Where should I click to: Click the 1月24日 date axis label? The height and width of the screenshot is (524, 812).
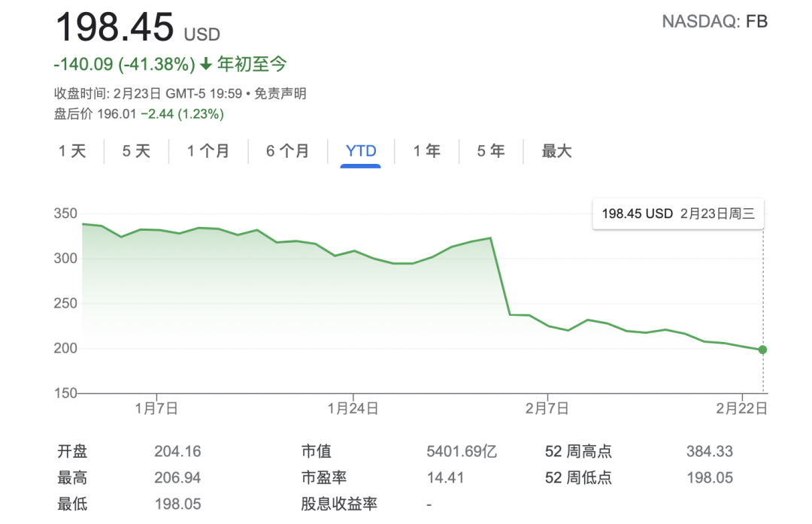(x=353, y=408)
